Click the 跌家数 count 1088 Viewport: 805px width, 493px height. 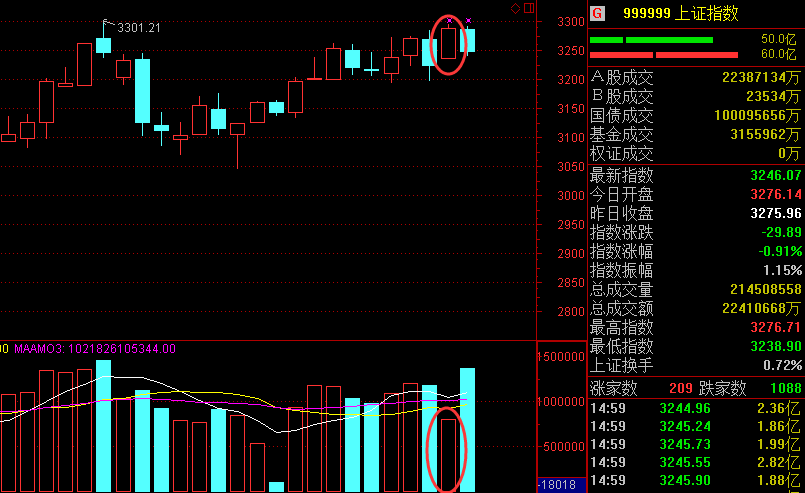click(786, 388)
